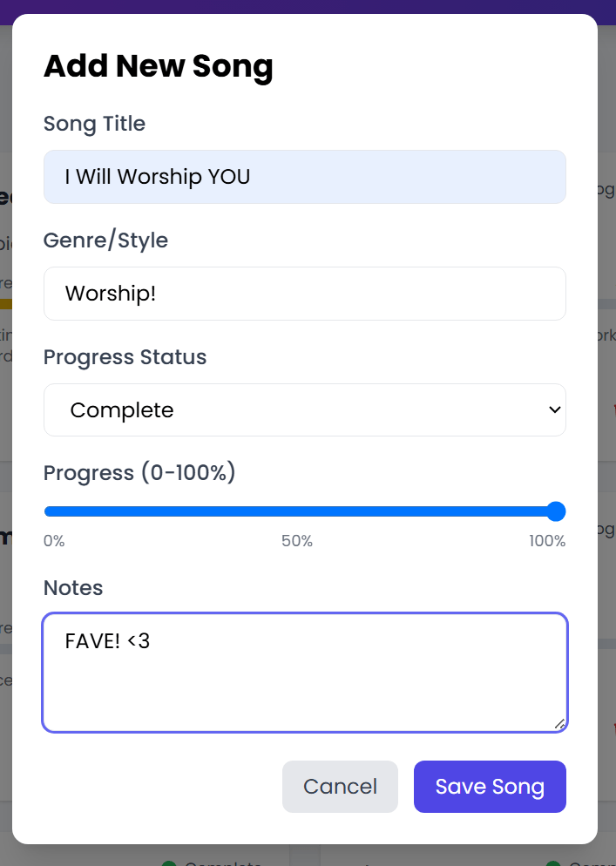Click the "Add New Song" heading
Screen dimensions: 616x866
[159, 65]
